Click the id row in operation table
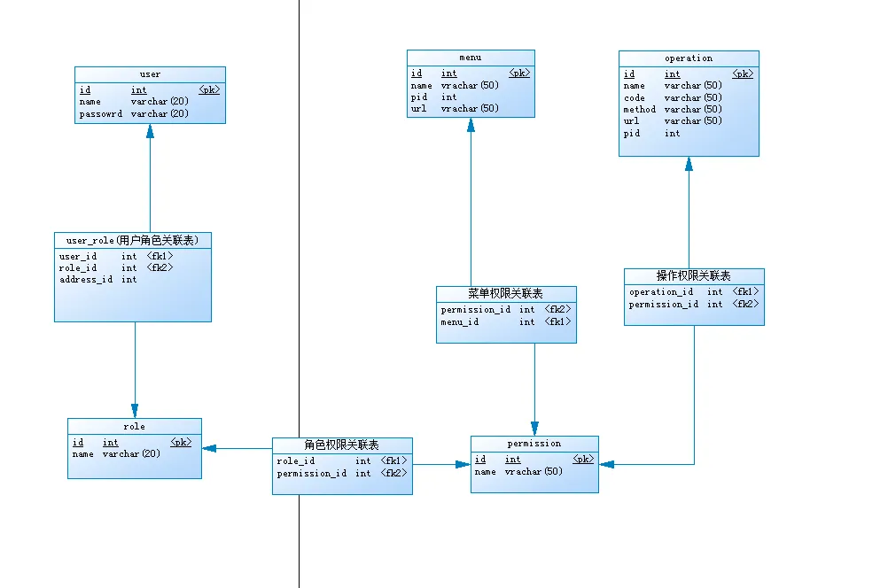 coord(689,74)
